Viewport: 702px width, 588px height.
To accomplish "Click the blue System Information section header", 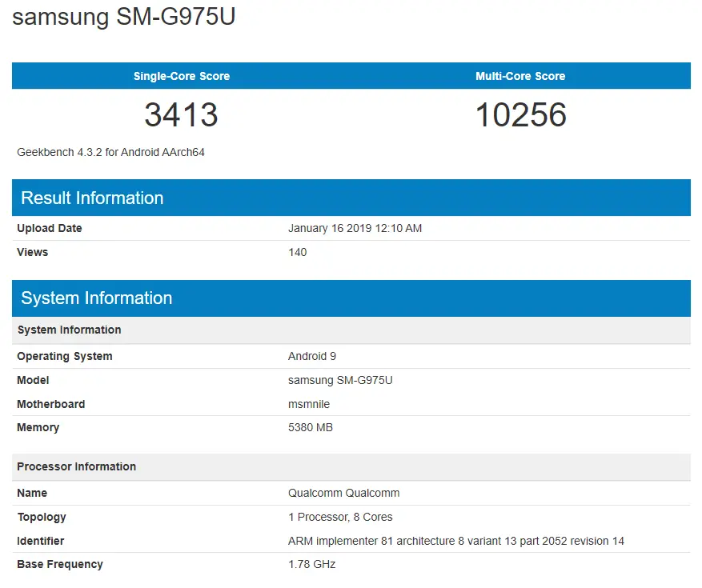I will 96,298.
